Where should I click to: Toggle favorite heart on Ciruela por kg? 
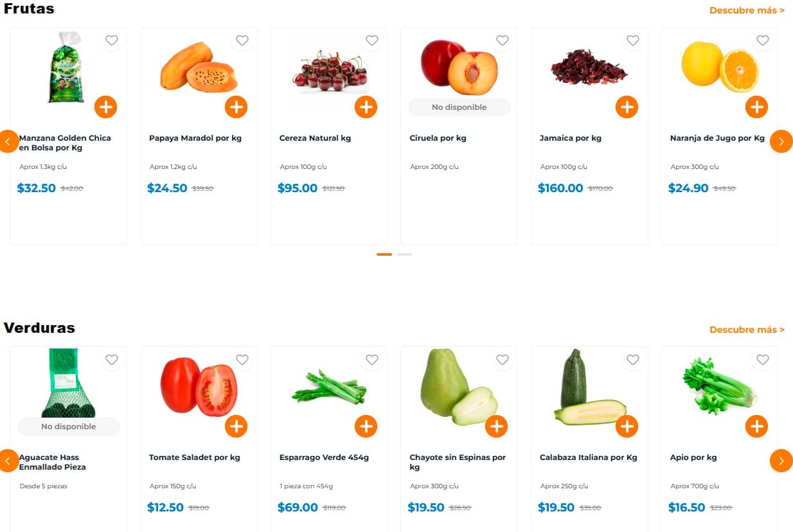(x=503, y=40)
